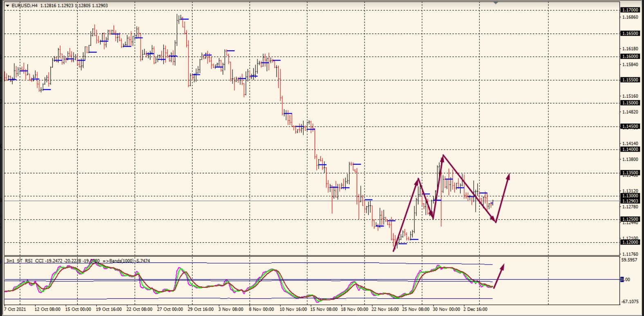Click the 0.00 indicator level label
The width and height of the screenshot is (644, 316).
coord(626,280)
